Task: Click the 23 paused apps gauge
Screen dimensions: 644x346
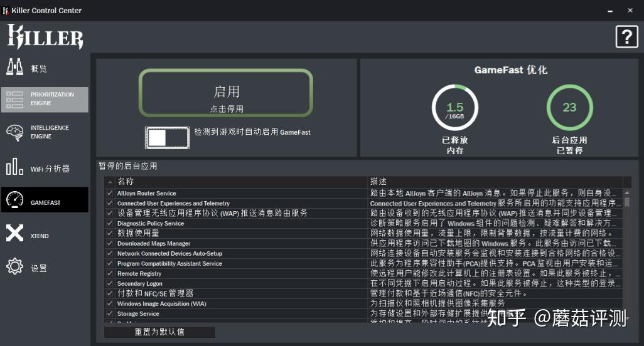Action: coord(569,107)
